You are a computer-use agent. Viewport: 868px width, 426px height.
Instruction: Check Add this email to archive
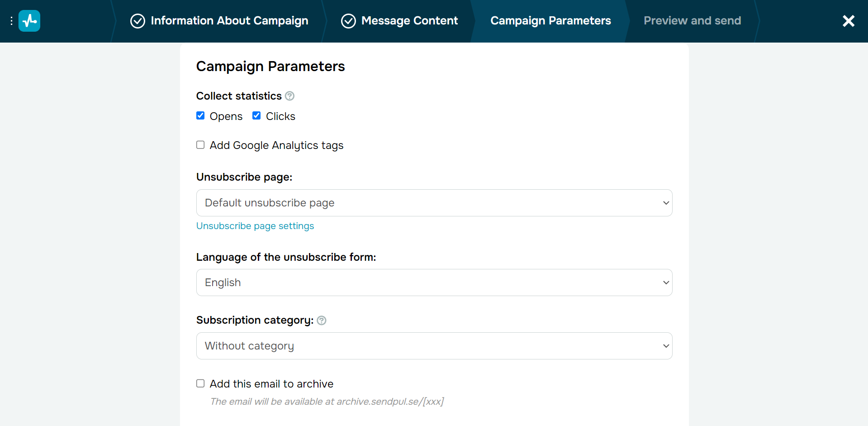[200, 383]
